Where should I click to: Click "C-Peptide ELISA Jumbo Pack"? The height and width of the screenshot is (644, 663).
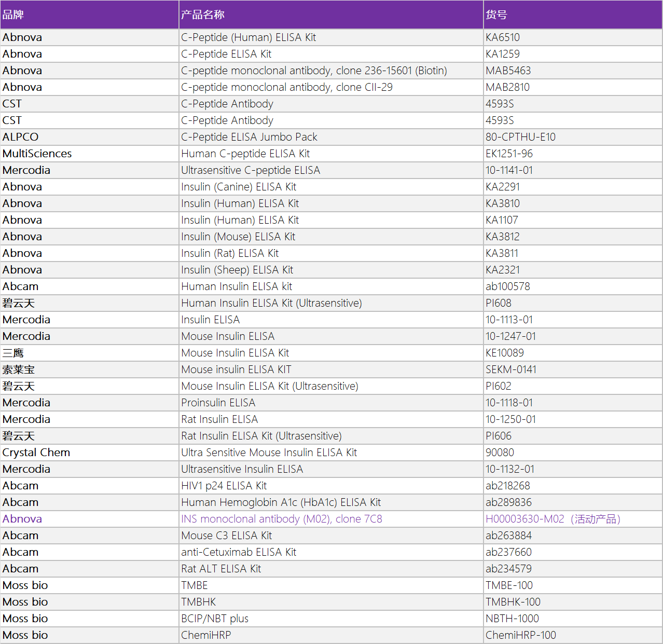coord(249,137)
